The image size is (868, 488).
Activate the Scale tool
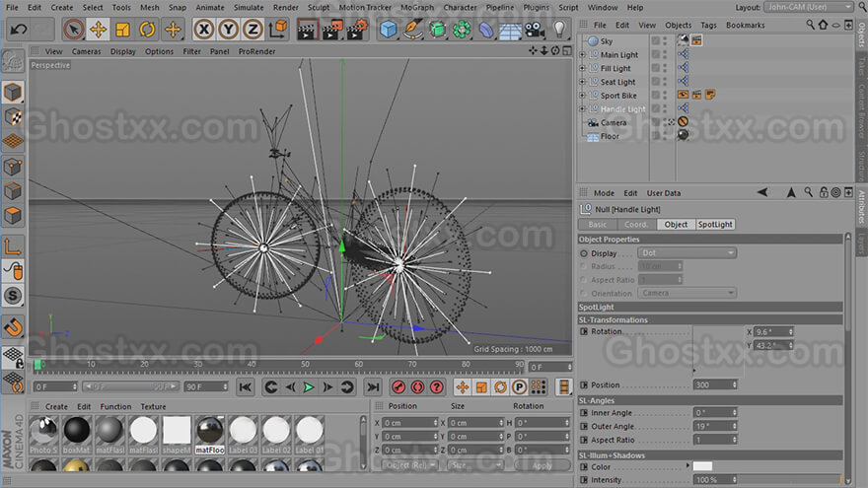(x=122, y=29)
